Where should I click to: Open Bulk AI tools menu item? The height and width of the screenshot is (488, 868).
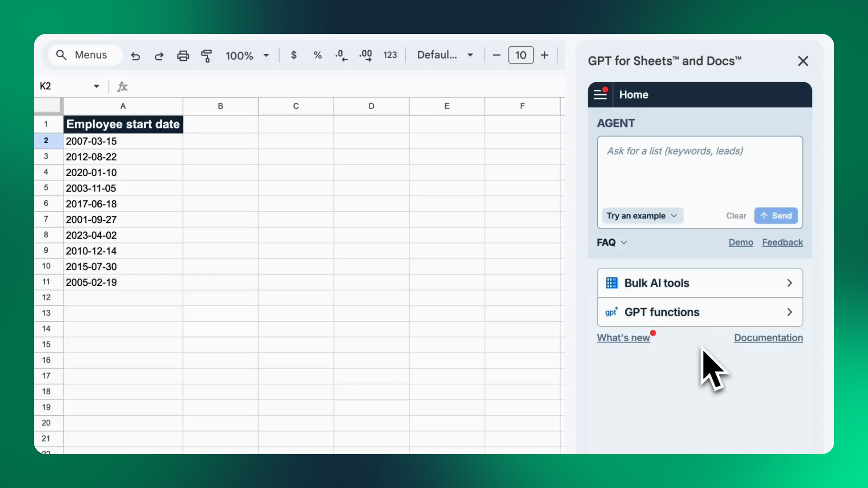click(699, 283)
